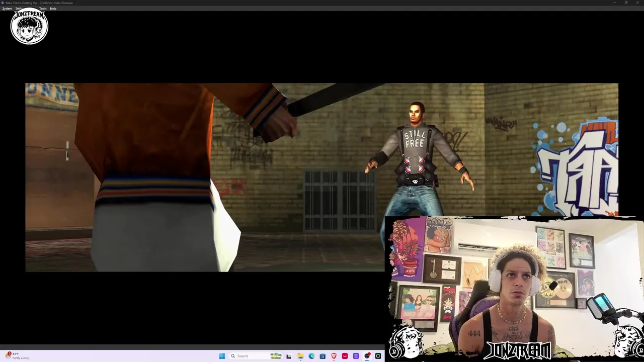Open the System menu
This screenshot has width=644, height=362.
pyautogui.click(x=7, y=9)
